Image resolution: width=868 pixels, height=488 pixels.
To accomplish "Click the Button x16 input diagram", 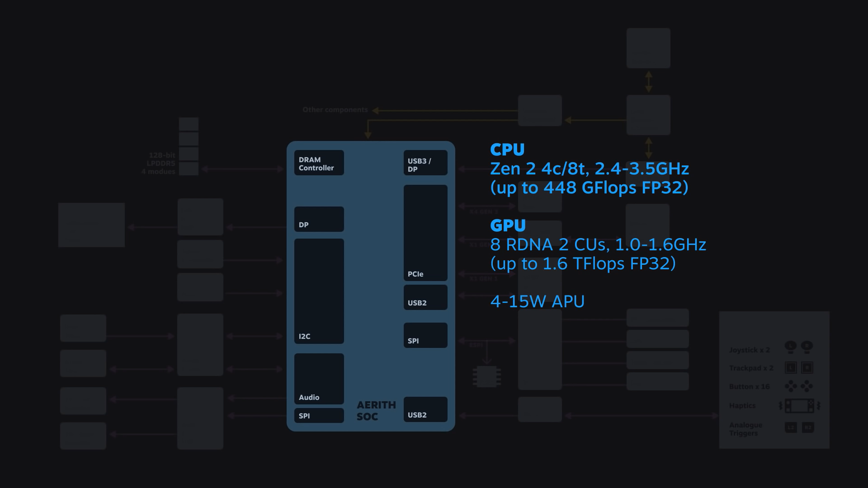I will (799, 386).
